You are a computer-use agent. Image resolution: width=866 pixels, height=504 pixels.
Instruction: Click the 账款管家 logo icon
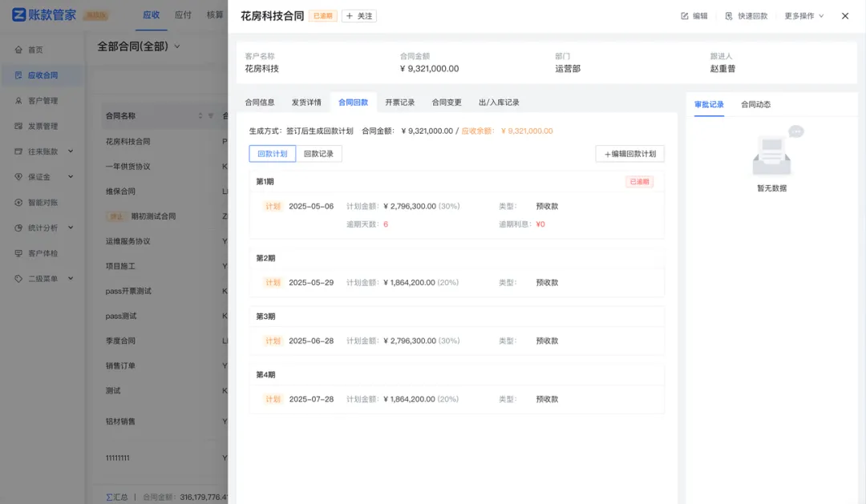18,15
